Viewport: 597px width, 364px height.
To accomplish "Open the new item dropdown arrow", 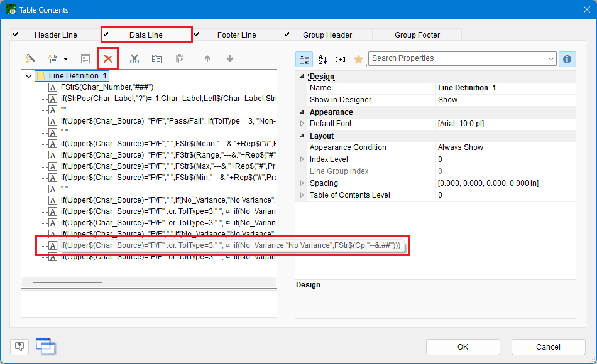I will click(65, 59).
